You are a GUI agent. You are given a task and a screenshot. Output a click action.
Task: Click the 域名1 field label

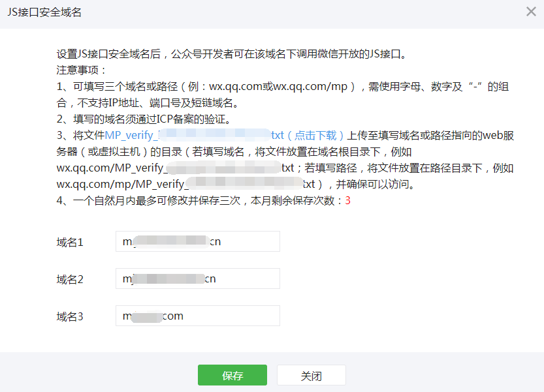tap(70, 241)
